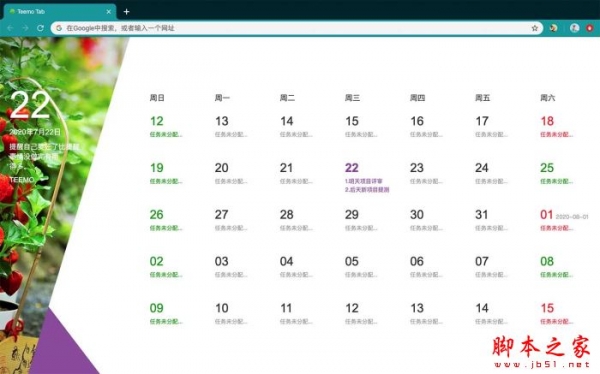
Task: Click the red icon at toolbar's end
Action: click(590, 28)
